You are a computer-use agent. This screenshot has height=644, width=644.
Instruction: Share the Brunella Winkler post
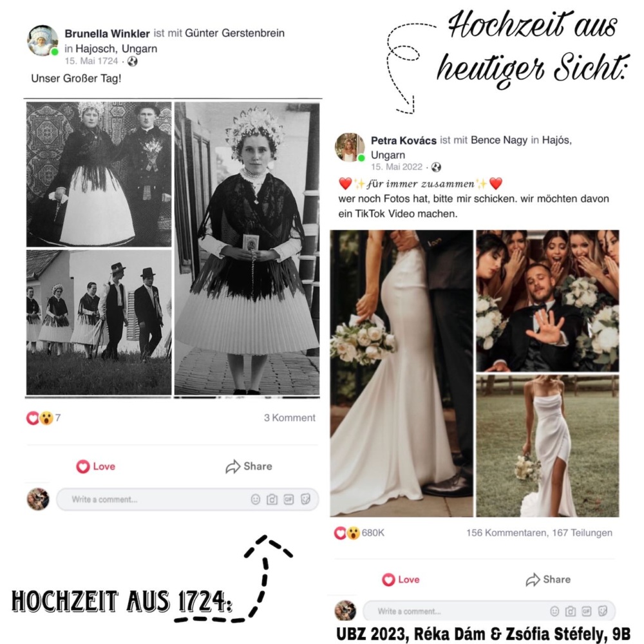click(x=249, y=466)
